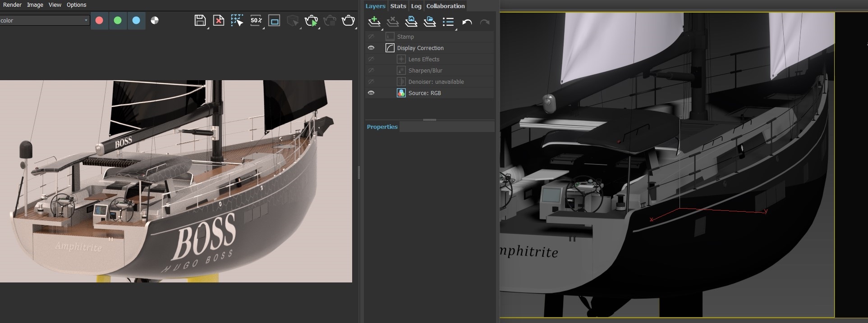Toggle the Denoiser layer visibility

tap(371, 82)
